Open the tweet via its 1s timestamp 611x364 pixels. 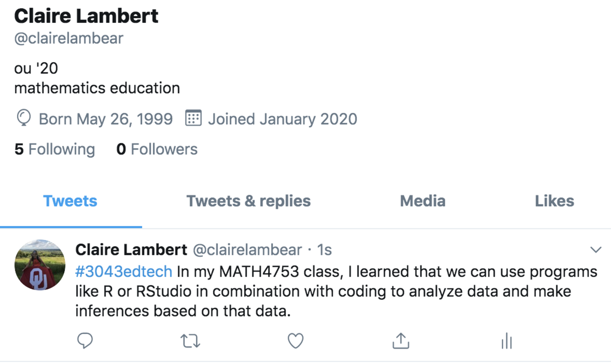point(324,249)
